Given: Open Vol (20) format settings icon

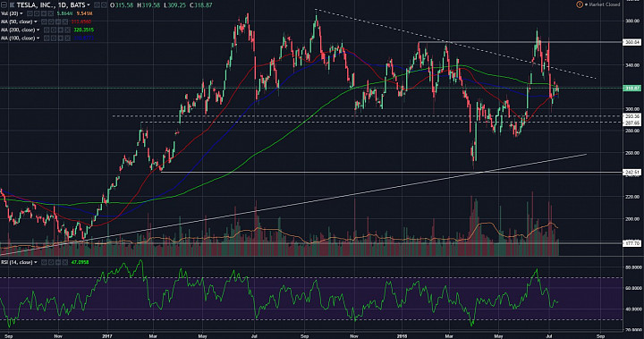Looking at the screenshot, I should pyautogui.click(x=37, y=13).
